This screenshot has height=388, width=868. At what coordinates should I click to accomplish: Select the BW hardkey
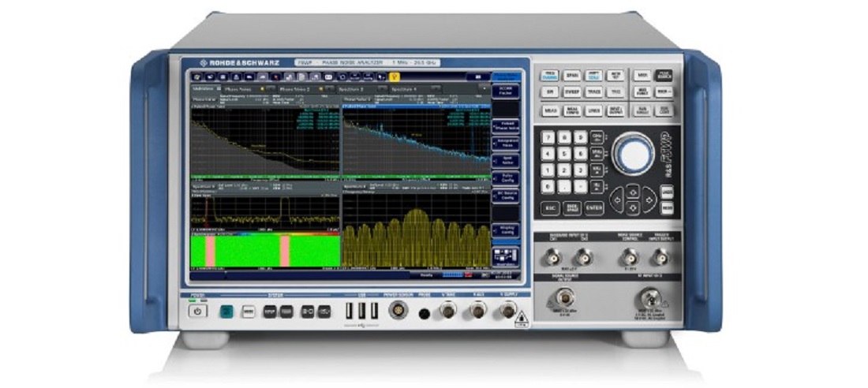click(x=549, y=92)
